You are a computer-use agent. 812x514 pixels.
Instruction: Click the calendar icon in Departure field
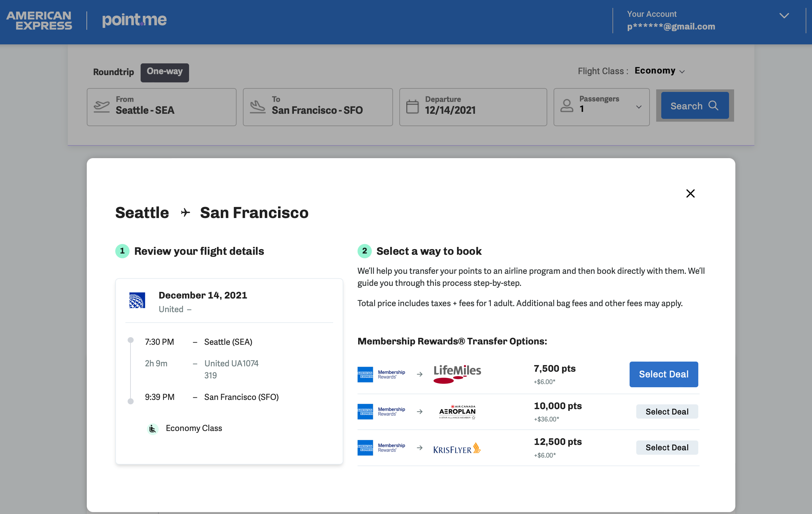tap(412, 107)
